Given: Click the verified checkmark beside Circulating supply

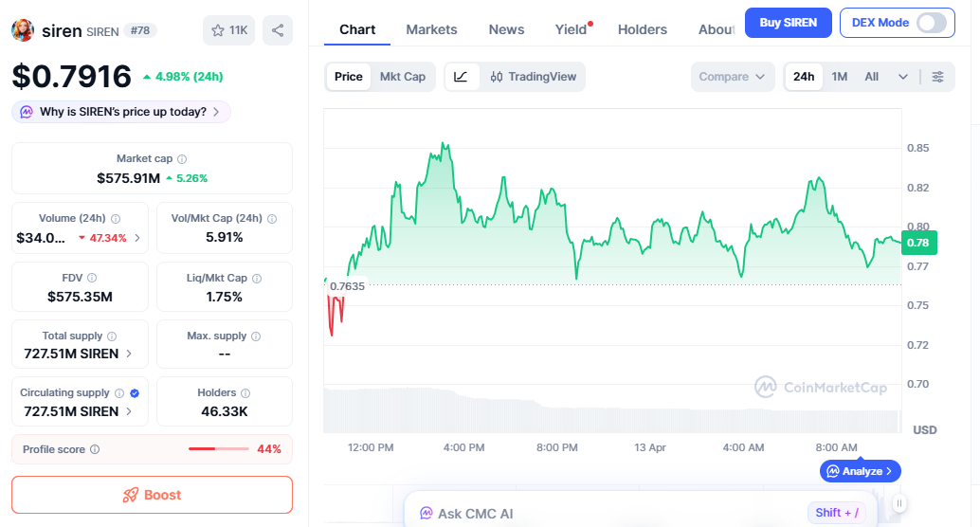Looking at the screenshot, I should (135, 393).
